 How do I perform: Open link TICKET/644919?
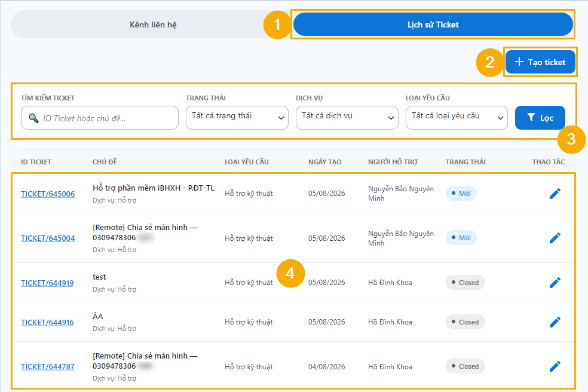click(x=47, y=283)
